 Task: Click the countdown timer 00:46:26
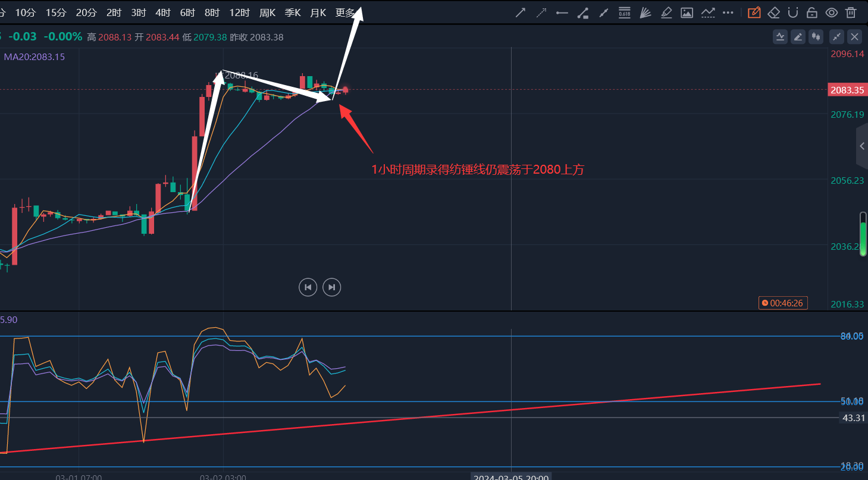click(782, 303)
